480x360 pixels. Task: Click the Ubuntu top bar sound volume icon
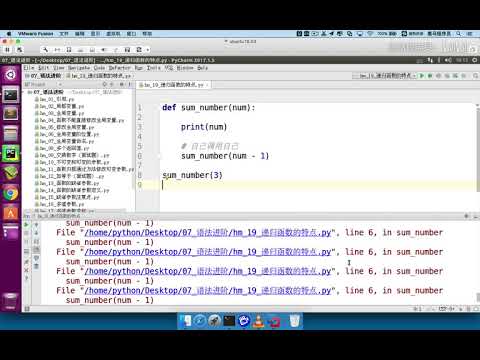[448, 60]
